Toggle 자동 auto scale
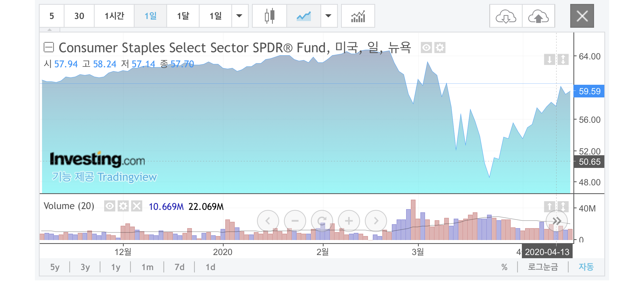The width and height of the screenshot is (644, 297). [586, 267]
